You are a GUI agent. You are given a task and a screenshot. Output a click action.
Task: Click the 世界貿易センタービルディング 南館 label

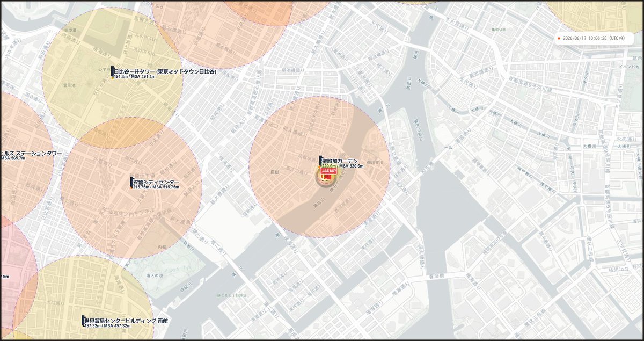[x=127, y=320]
